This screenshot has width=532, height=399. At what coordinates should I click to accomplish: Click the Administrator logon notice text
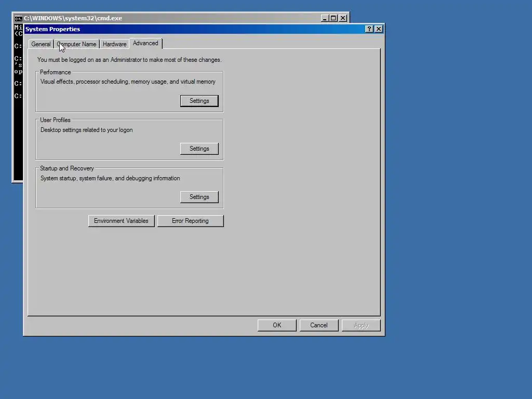pos(129,60)
